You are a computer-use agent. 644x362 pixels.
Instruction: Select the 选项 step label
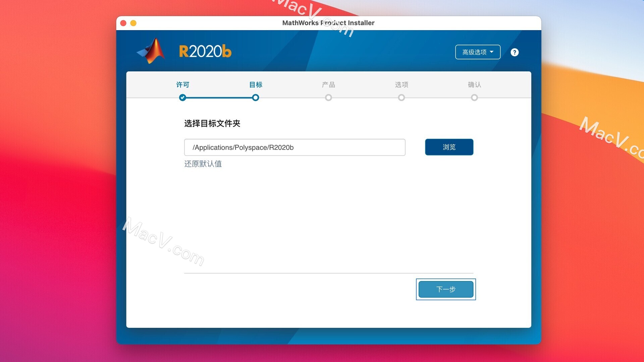(401, 85)
